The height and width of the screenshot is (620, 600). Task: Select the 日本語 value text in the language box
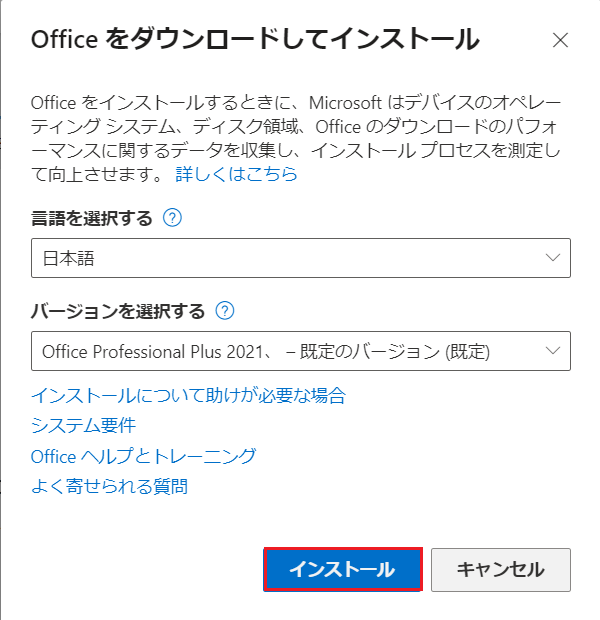[x=75, y=259]
